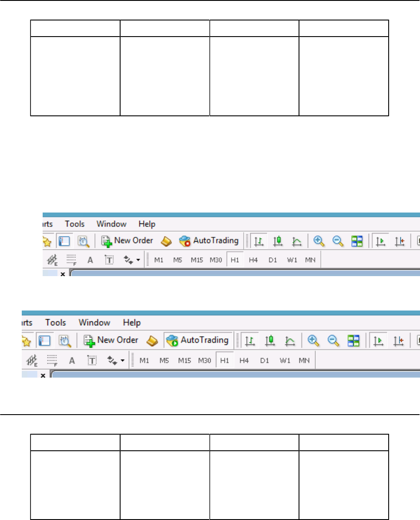Image resolution: width=420 pixels, height=520 pixels.
Task: Toggle Auto Scroll chart icon in lower image
Action: point(378,341)
